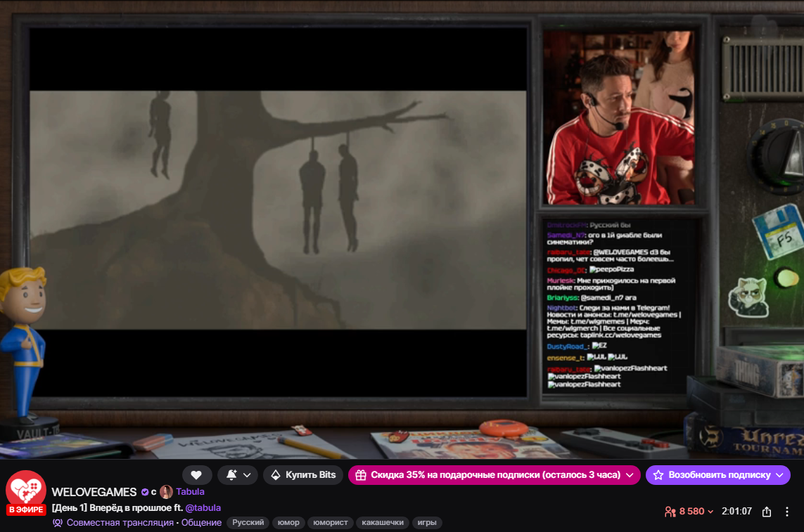This screenshot has width=804, height=532.
Task: Open Tabula's avatar thumbnail
Action: coord(166,492)
